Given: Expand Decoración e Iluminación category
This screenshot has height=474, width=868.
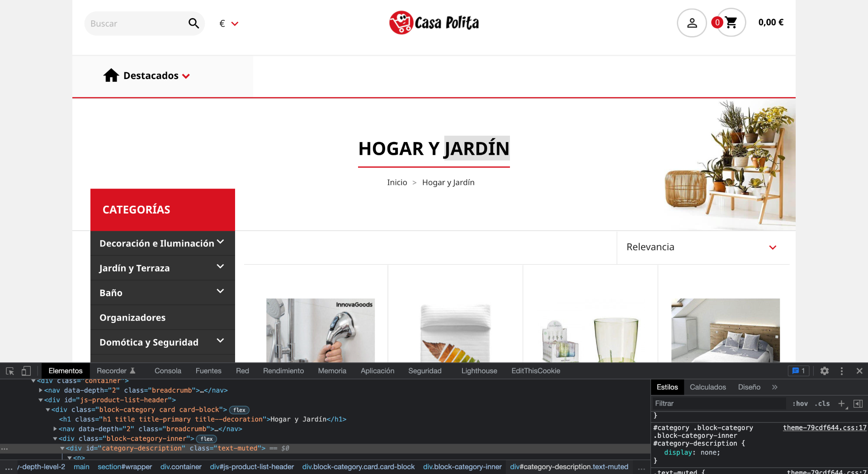Looking at the screenshot, I should click(x=221, y=242).
